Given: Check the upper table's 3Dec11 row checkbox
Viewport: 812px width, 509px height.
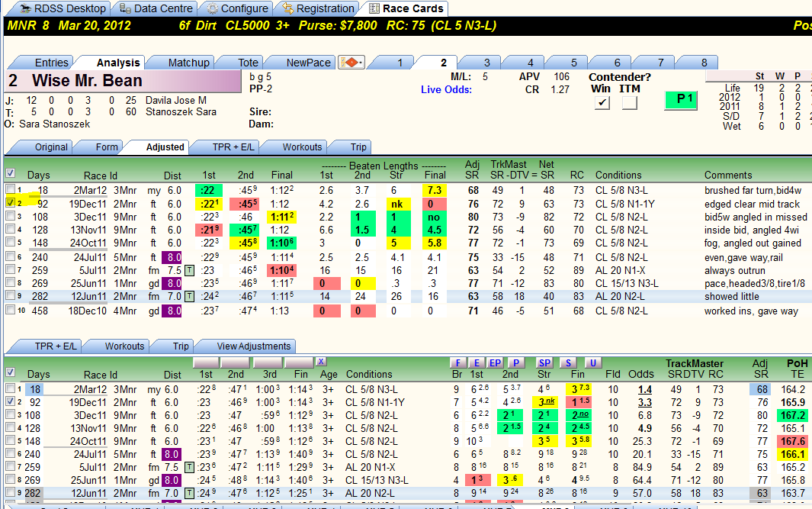Looking at the screenshot, I should [x=11, y=216].
